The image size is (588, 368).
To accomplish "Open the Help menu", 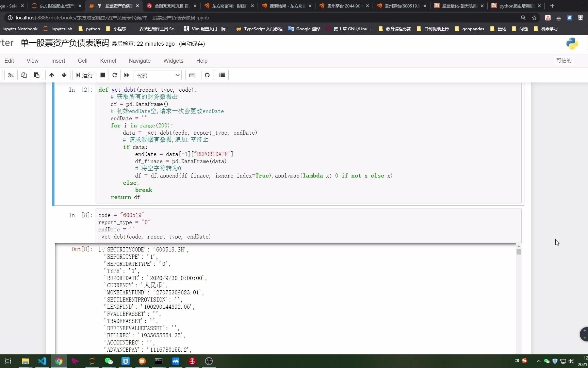I will click(x=202, y=61).
